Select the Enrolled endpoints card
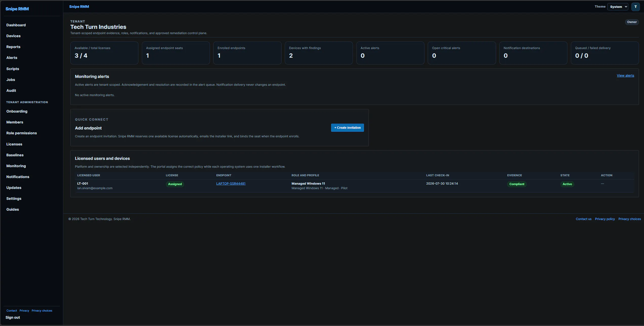The width and height of the screenshot is (644, 326). point(247,53)
